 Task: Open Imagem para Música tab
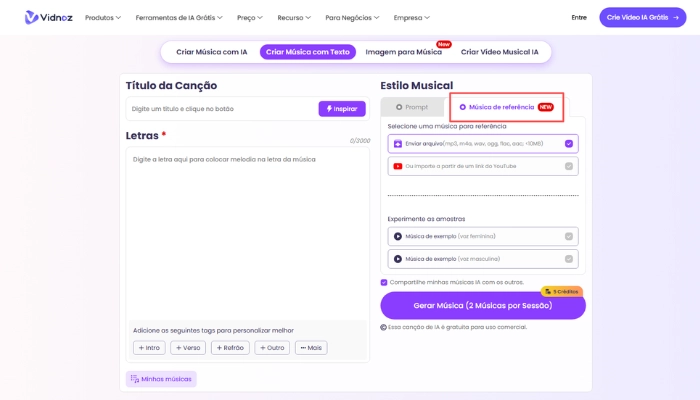click(404, 52)
